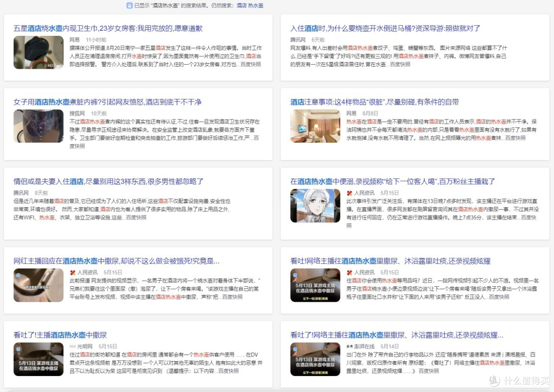Click the 人民资讯 red logo on 看吐!网络主播 result
554x392 pixels.
coord(349,272)
